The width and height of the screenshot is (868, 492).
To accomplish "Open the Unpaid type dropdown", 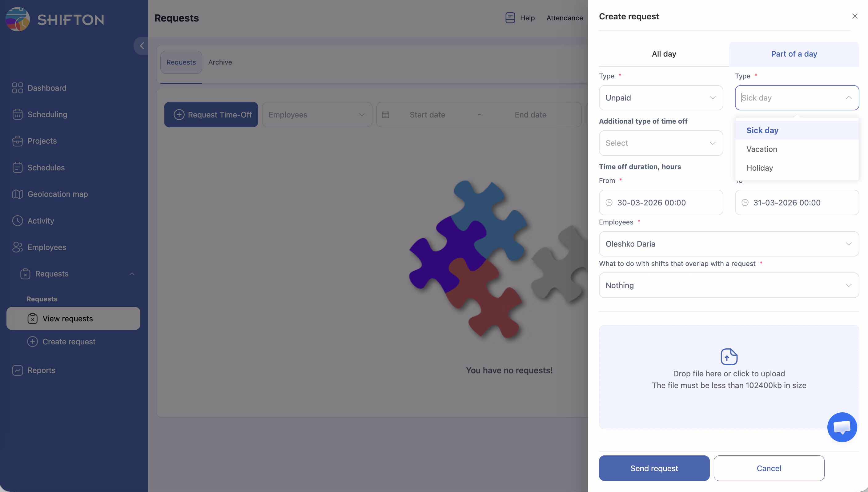I will 660,98.
